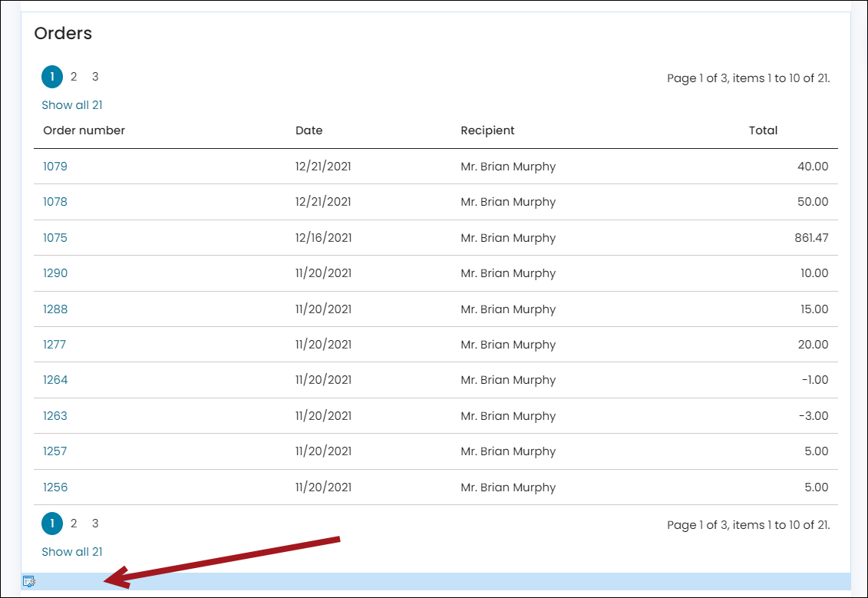This screenshot has width=868, height=598.
Task: Click the bottom 'Page 1 of 3' summary text
Action: coord(748,525)
